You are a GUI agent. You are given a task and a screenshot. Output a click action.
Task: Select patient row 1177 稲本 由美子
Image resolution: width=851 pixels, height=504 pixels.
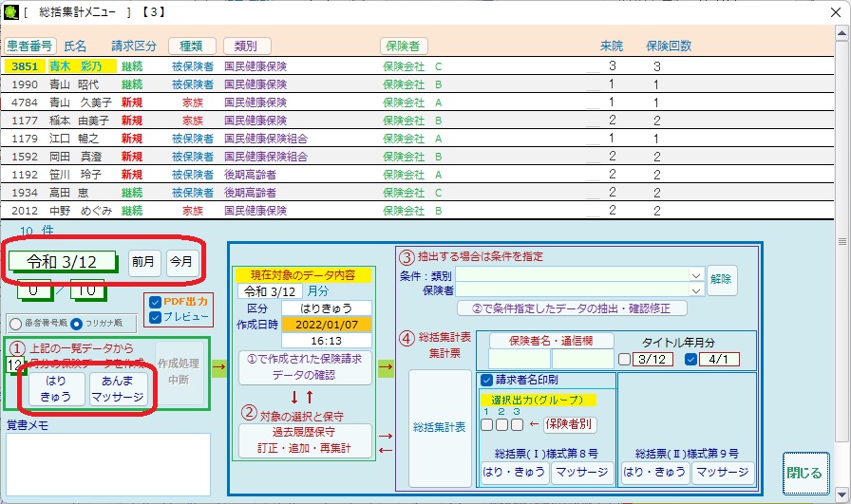pyautogui.click(x=417, y=120)
